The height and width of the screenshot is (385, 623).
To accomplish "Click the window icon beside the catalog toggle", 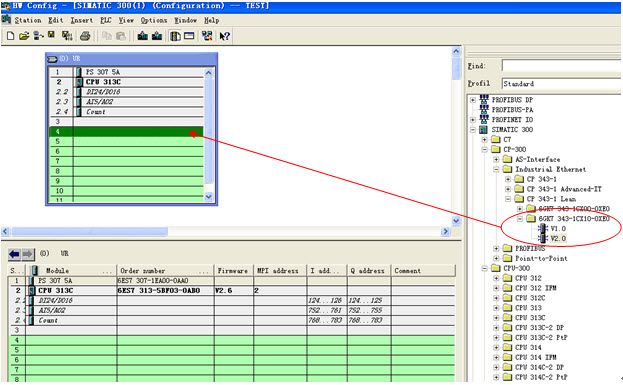I will 189,36.
